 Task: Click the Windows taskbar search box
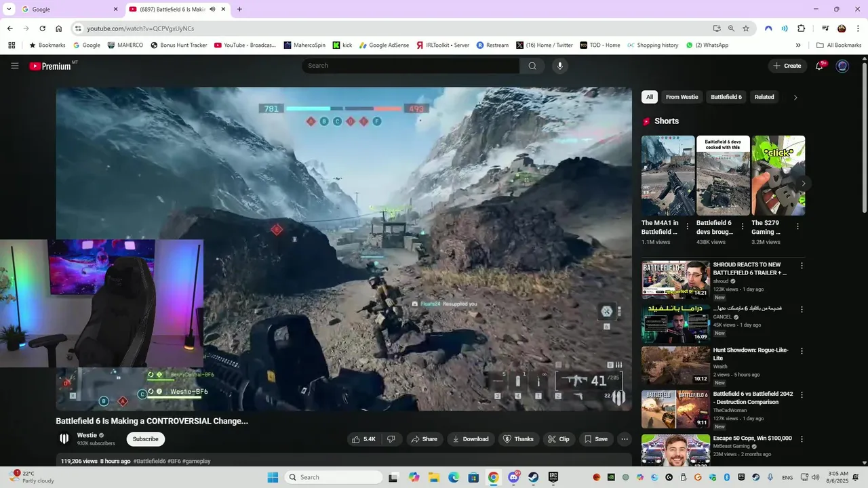click(333, 477)
